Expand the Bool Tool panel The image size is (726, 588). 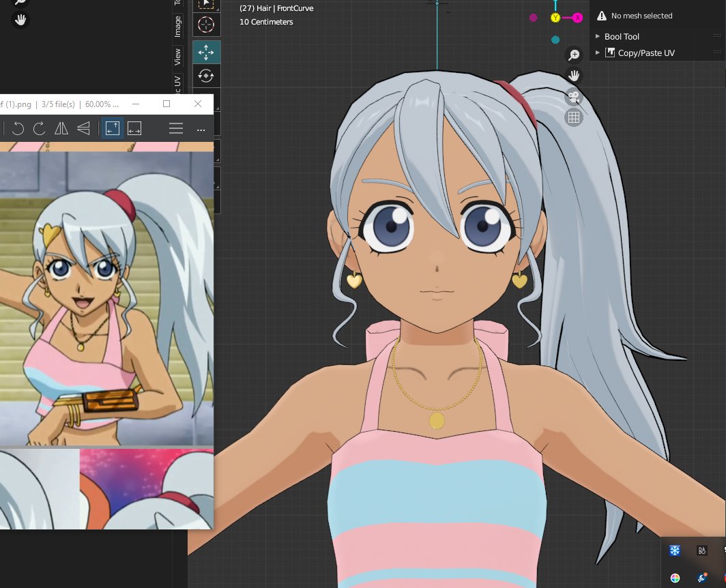click(x=597, y=36)
